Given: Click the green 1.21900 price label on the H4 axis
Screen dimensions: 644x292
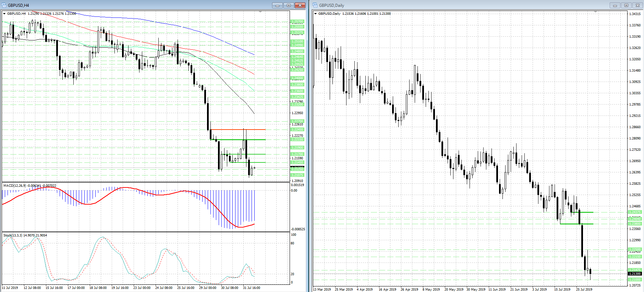Looking at the screenshot, I should [x=297, y=148].
